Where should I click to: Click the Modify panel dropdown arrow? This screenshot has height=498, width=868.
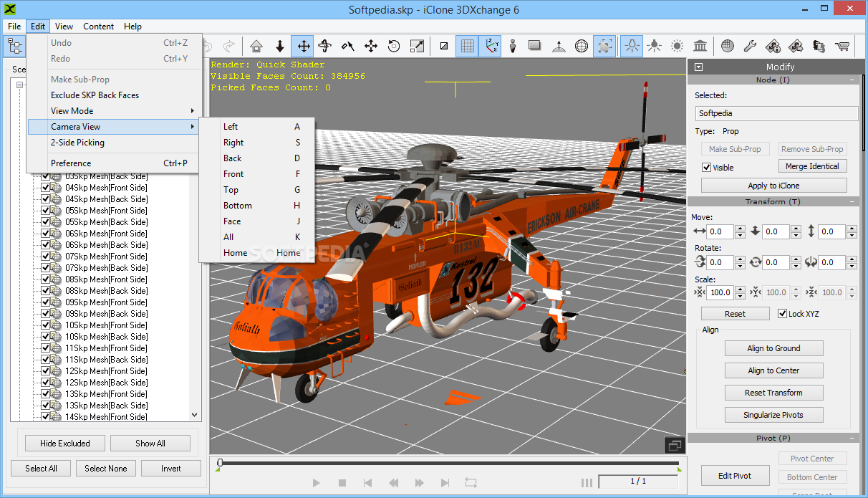tap(698, 67)
